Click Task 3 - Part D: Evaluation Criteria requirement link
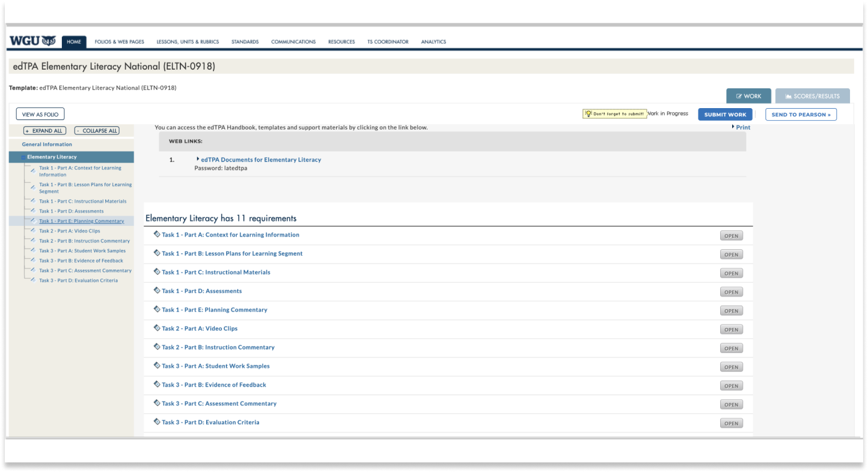 pos(210,422)
